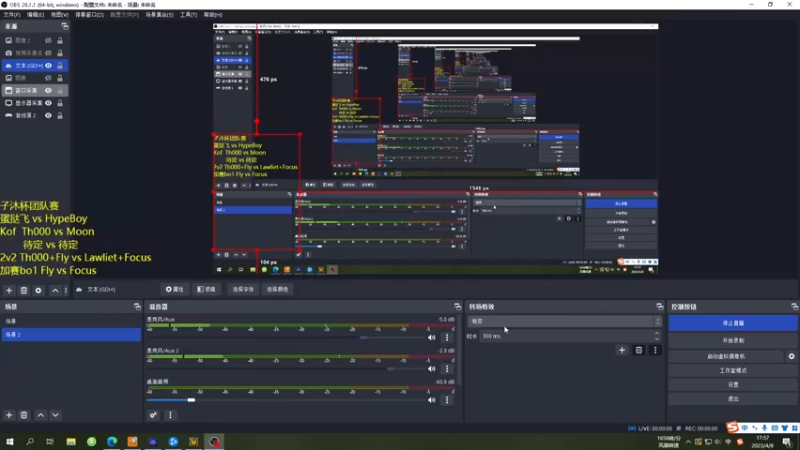Adjust the 桌面音频 volume slider handle
This screenshot has height=450, width=800.
click(191, 400)
